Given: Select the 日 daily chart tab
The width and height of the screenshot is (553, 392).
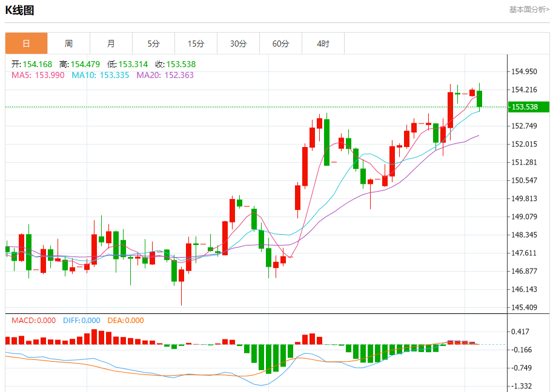Looking at the screenshot, I should coord(27,44).
